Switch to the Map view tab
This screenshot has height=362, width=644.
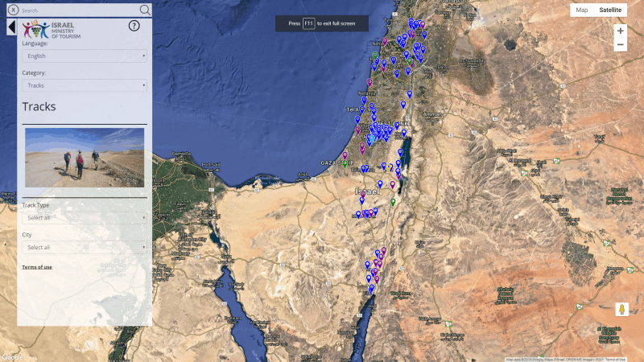582,10
